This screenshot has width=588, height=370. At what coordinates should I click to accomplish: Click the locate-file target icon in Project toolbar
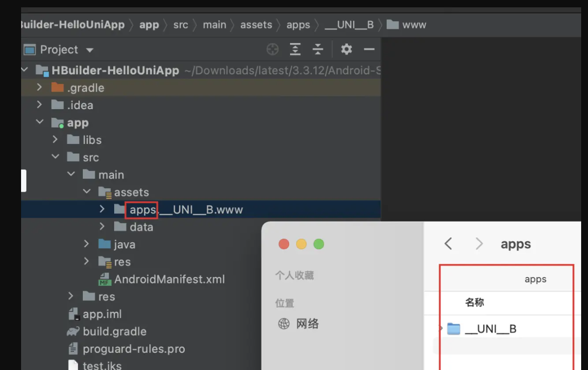[272, 49]
